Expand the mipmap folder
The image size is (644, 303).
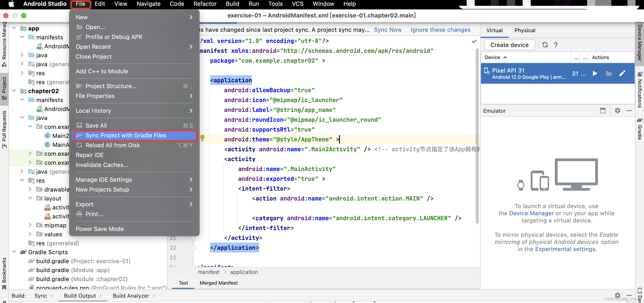coord(30,225)
